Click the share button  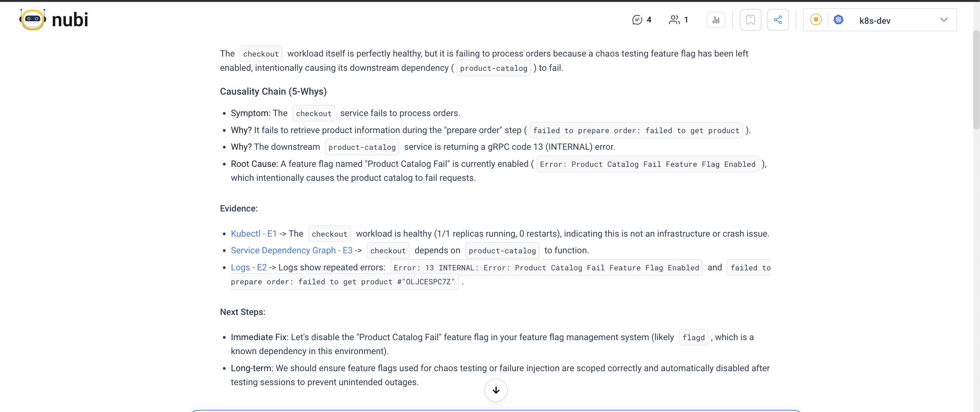coord(778,20)
